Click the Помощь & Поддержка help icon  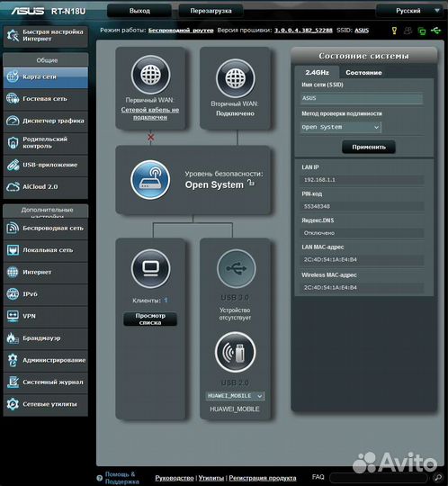click(100, 478)
